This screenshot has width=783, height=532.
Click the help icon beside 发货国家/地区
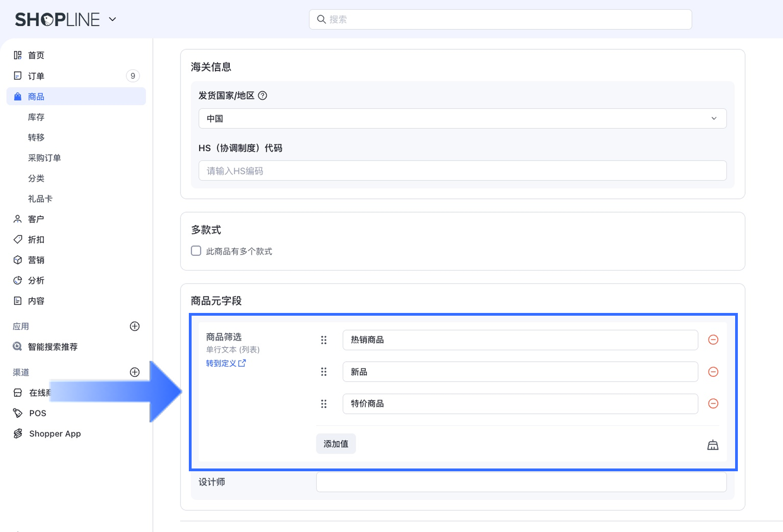(x=263, y=96)
